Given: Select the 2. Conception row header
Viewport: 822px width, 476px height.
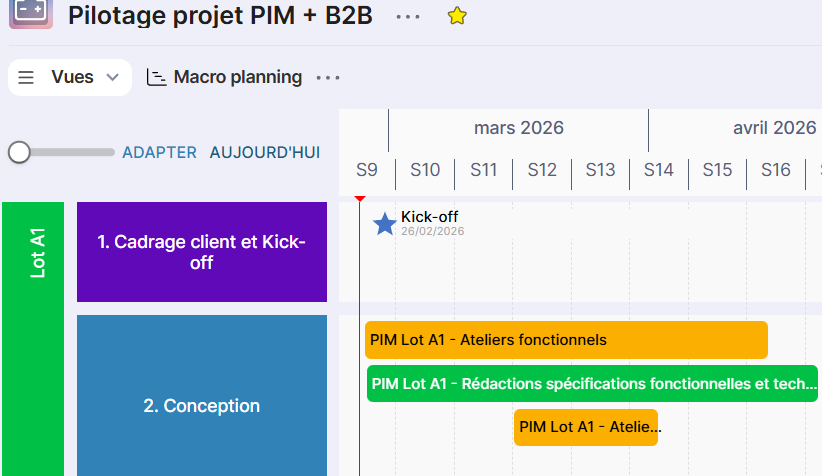Looking at the screenshot, I should [202, 406].
